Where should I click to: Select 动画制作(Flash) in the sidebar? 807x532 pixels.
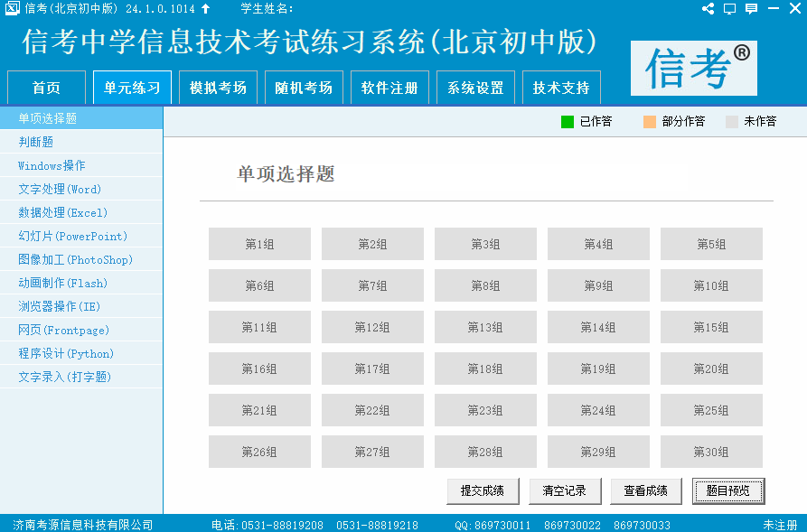coord(81,283)
